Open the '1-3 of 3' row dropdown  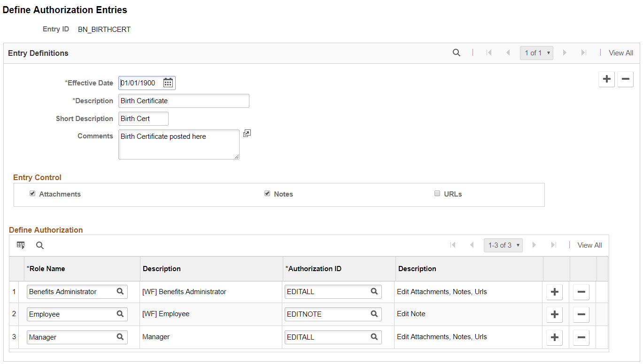(x=503, y=245)
